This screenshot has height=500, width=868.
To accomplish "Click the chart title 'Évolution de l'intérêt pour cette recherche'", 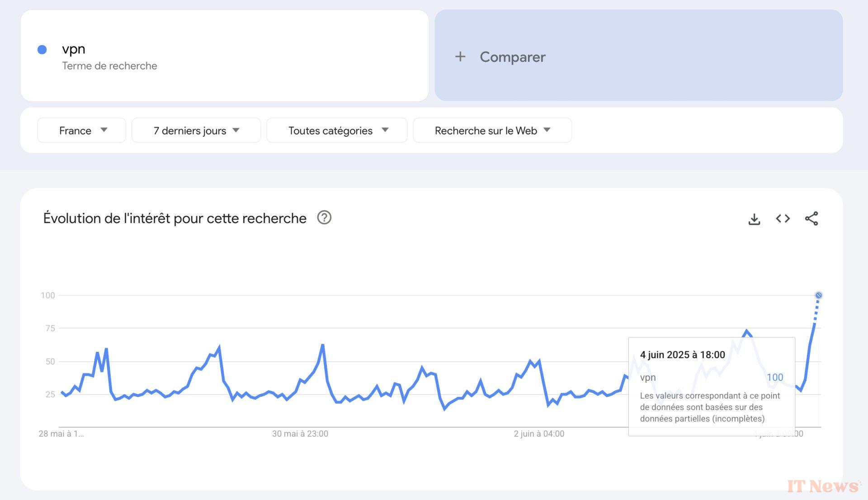I will coord(175,218).
